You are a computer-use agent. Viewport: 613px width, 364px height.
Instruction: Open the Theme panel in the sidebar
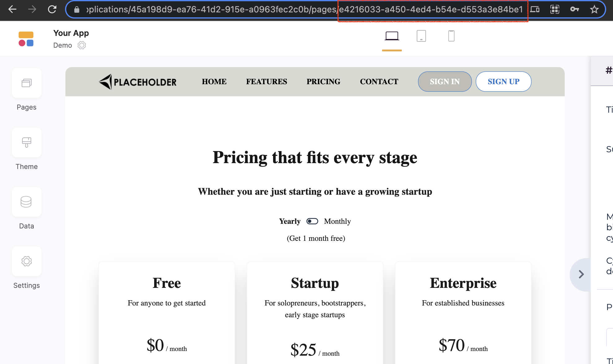coord(27,142)
